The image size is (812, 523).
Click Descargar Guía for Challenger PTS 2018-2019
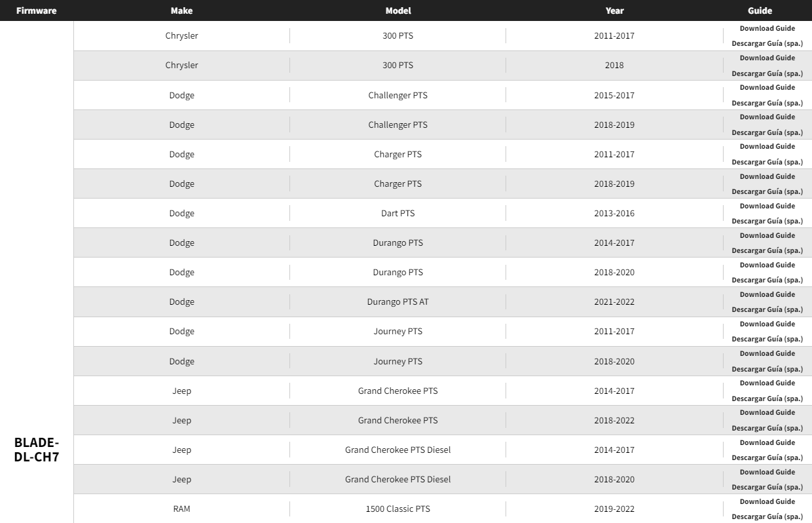[767, 132]
